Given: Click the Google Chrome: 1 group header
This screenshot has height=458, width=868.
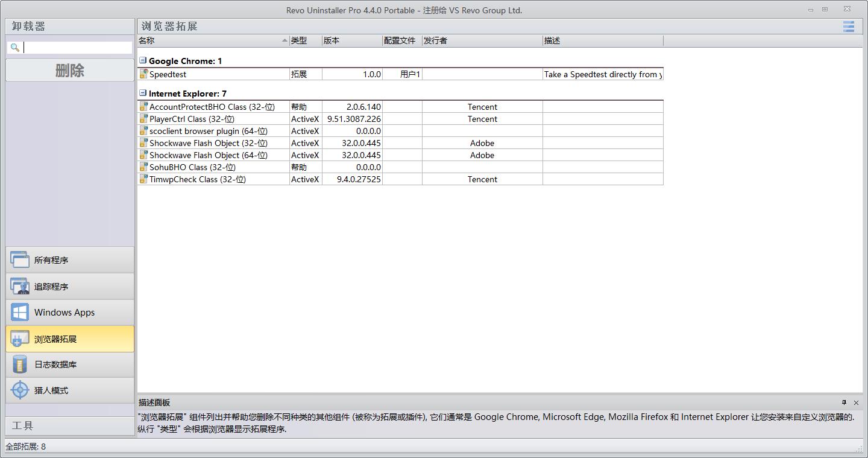Looking at the screenshot, I should click(185, 61).
